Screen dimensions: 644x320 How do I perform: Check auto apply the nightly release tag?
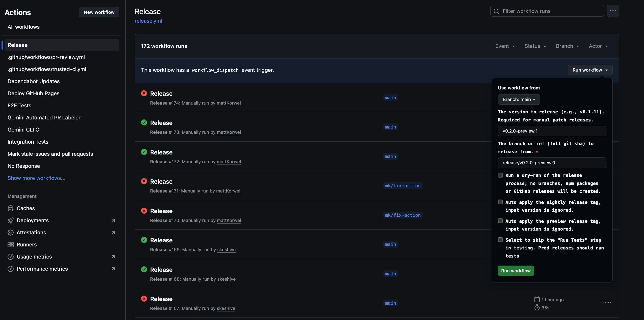(501, 202)
